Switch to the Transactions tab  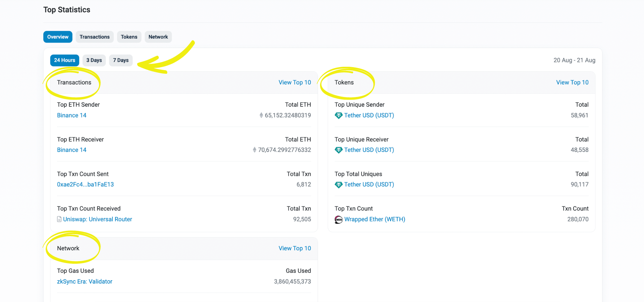95,37
